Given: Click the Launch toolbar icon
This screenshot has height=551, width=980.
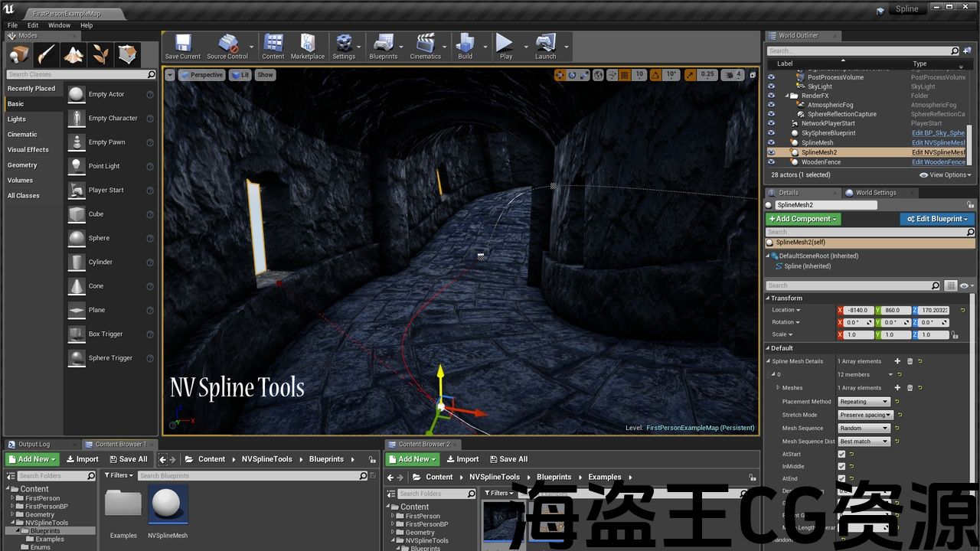Looking at the screenshot, I should (x=545, y=45).
